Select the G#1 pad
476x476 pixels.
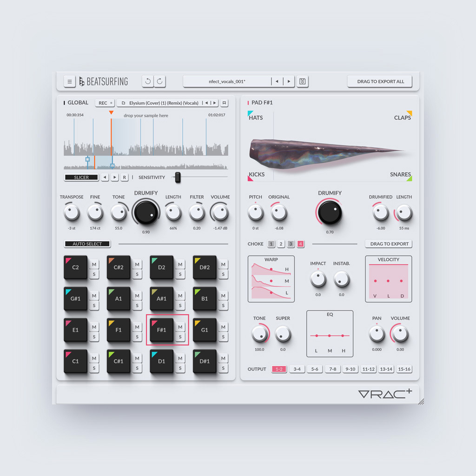(x=76, y=298)
